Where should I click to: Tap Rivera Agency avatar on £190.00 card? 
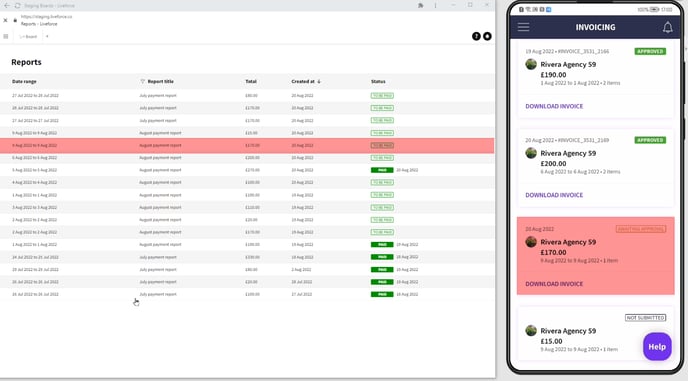pos(531,64)
